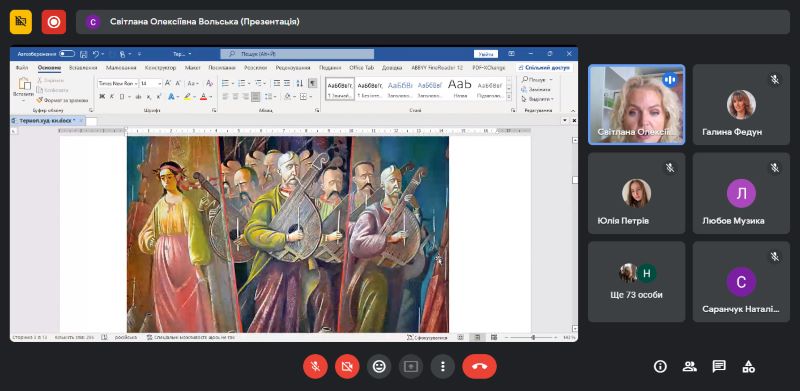Image resolution: width=800 pixels, height=391 pixels.
Task: Unmute microphone in the call controls
Action: click(315, 366)
